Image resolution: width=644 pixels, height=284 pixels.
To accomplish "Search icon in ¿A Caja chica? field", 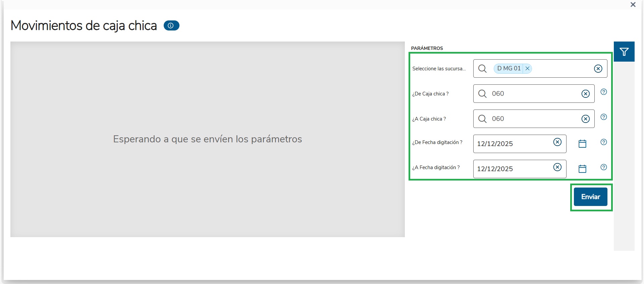I will pos(482,119).
